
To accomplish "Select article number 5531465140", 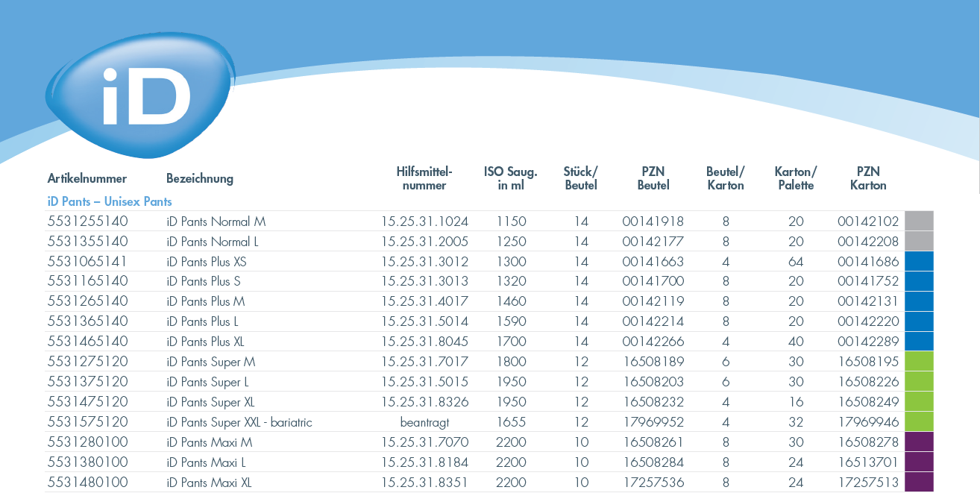I will 88,342.
